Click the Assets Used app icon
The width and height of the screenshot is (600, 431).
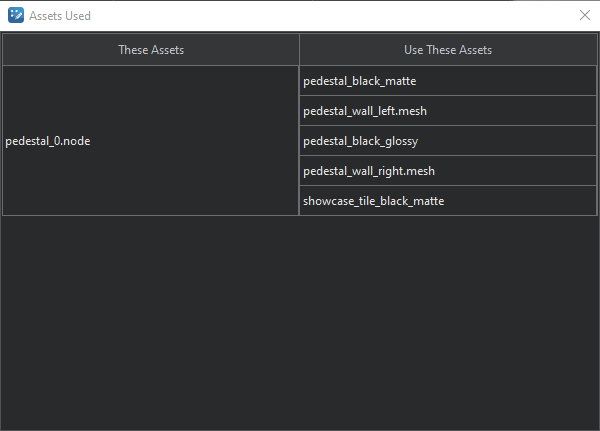click(x=16, y=15)
